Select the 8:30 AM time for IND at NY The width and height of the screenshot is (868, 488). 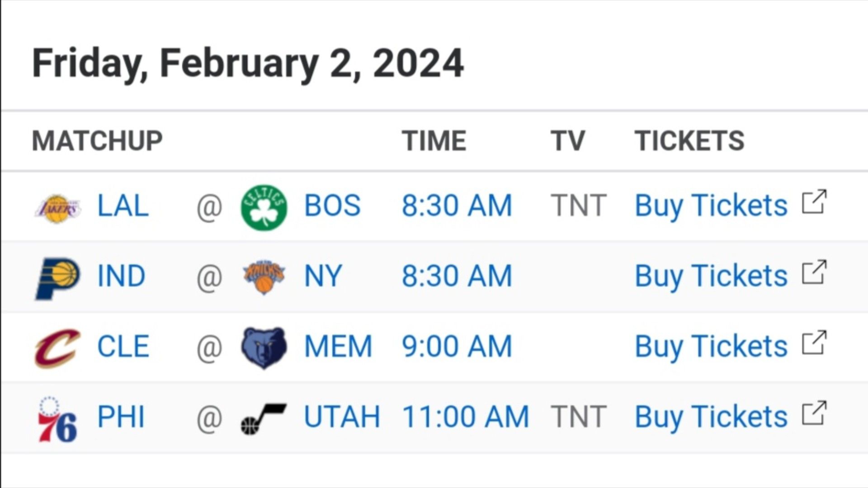tap(457, 276)
